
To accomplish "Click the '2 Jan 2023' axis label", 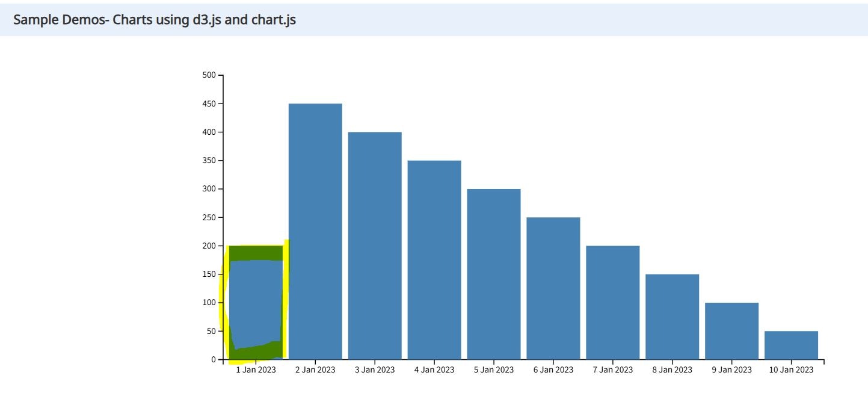I will (x=315, y=370).
